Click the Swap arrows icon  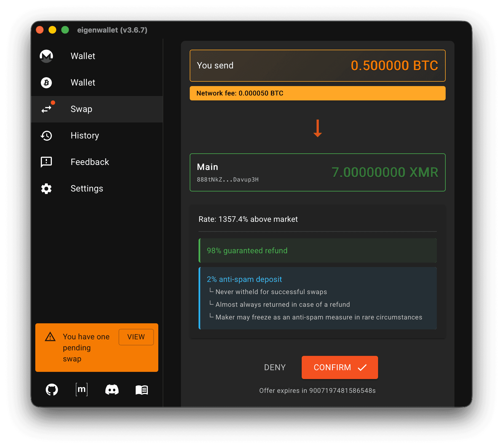(x=46, y=109)
